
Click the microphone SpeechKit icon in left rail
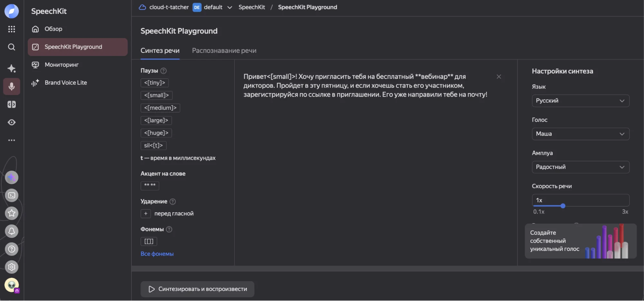pos(12,86)
